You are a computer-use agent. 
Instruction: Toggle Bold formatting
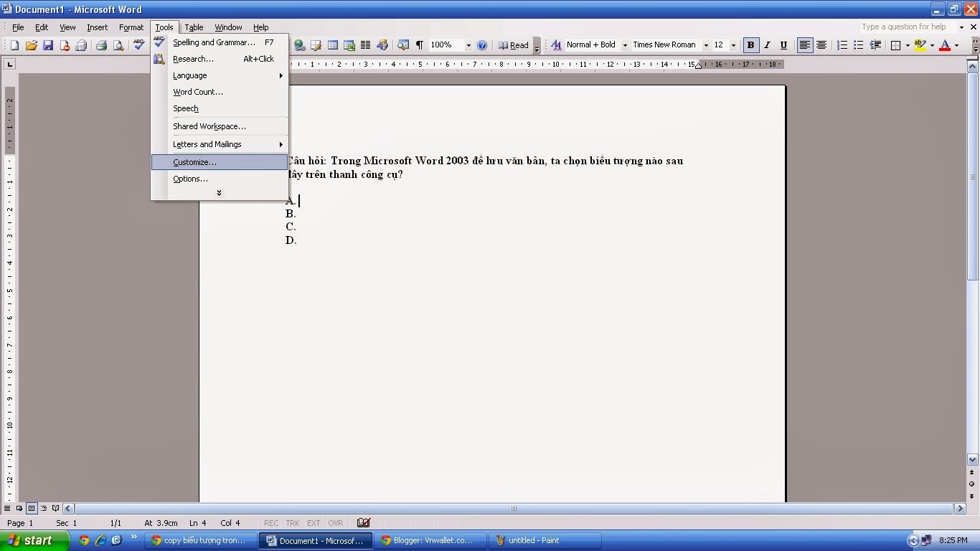(750, 45)
